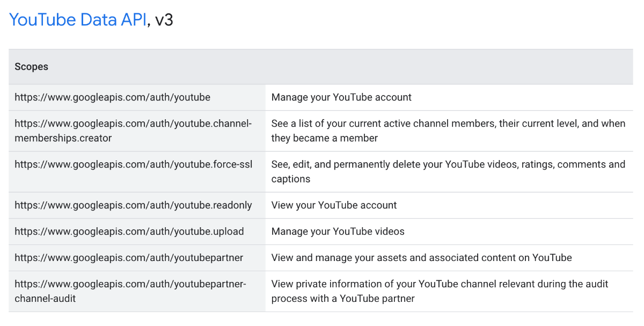
Task: Click the permanently delete videos description
Action: tap(448, 171)
